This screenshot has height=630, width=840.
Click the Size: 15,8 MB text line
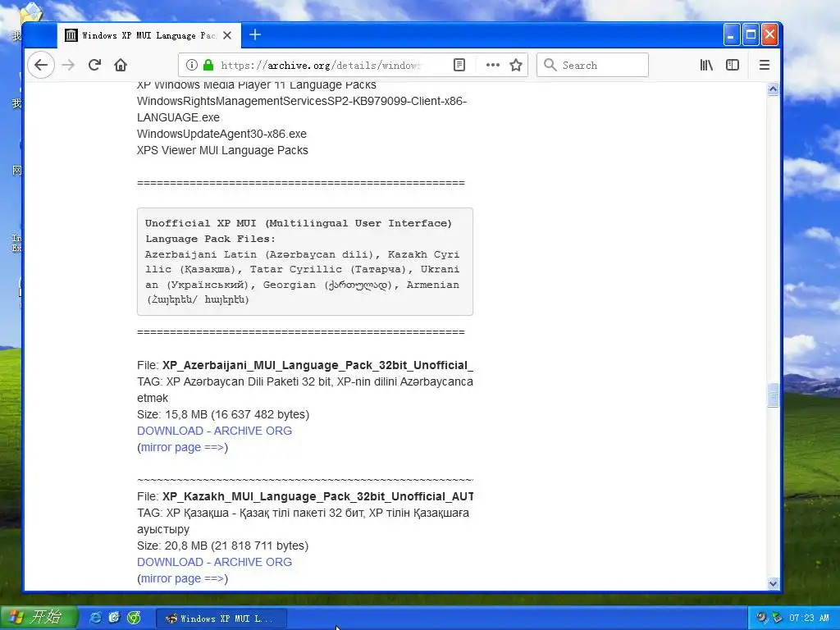click(x=223, y=414)
